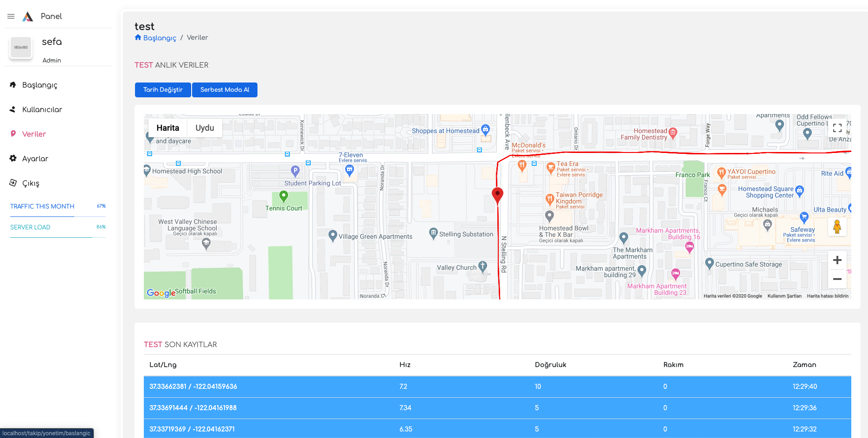This screenshot has height=438, width=868.
Task: Select the record row at 12:29:36
Action: click(x=497, y=408)
